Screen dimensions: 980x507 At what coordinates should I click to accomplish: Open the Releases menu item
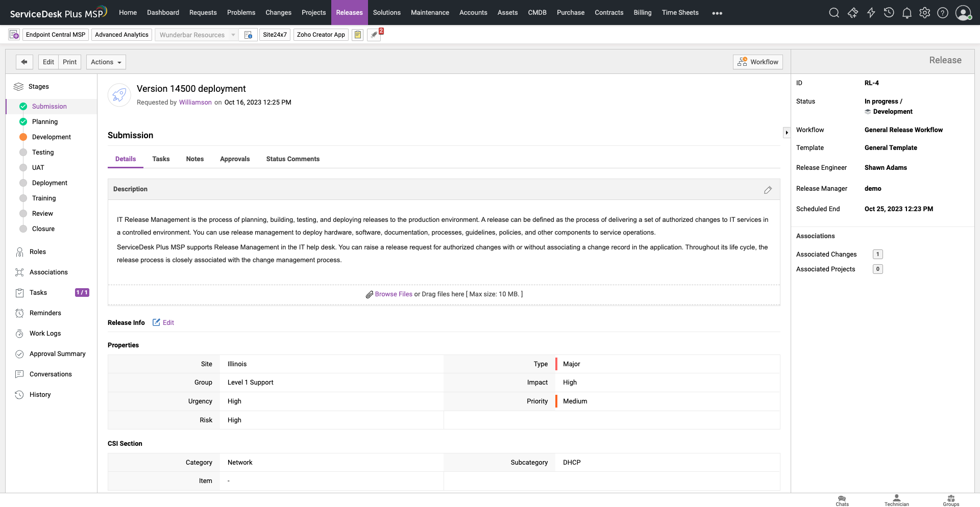(x=349, y=12)
